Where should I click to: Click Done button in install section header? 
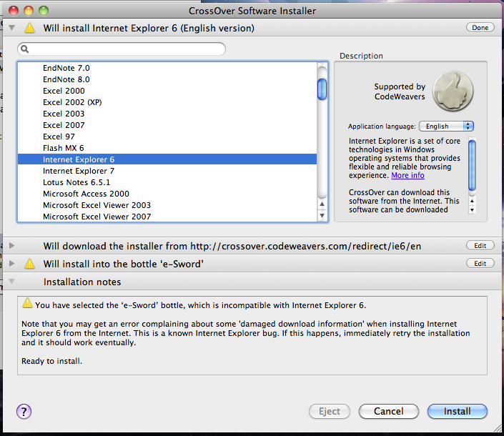(x=480, y=28)
